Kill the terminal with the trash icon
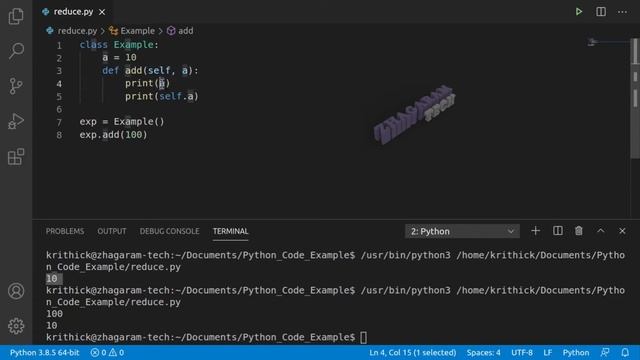The width and height of the screenshot is (640, 360). (x=579, y=231)
